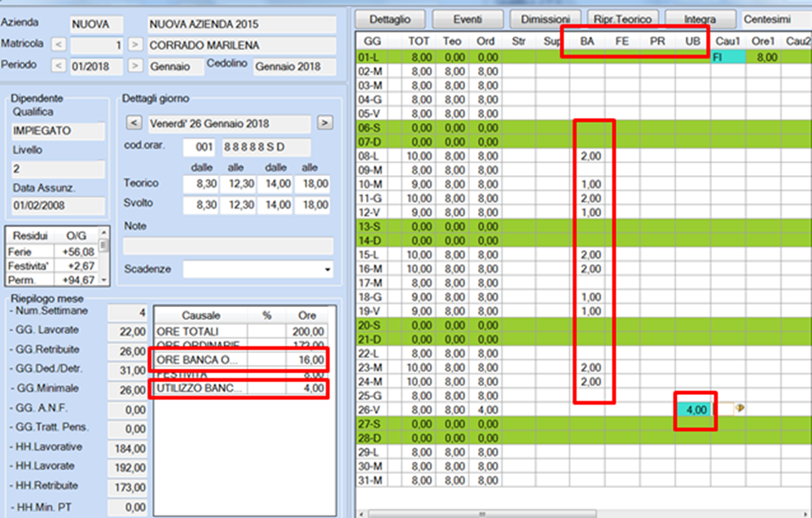Click the lookup icon in the 26-V row
812x518 pixels.
(740, 409)
